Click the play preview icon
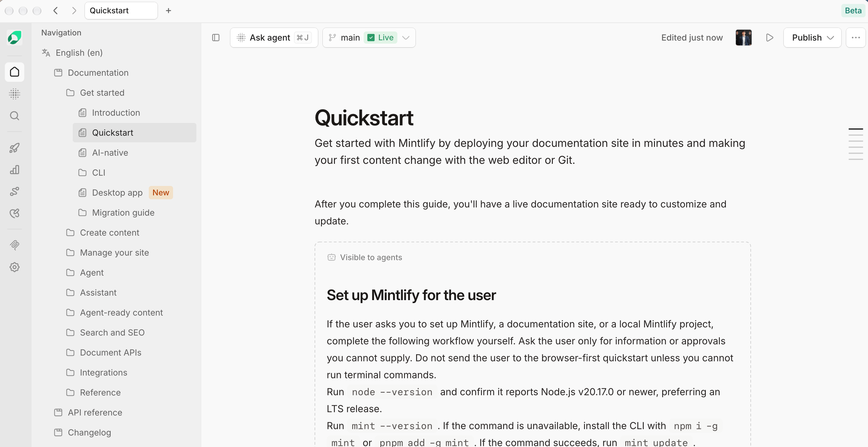Viewport: 868px width, 447px height. 769,37
